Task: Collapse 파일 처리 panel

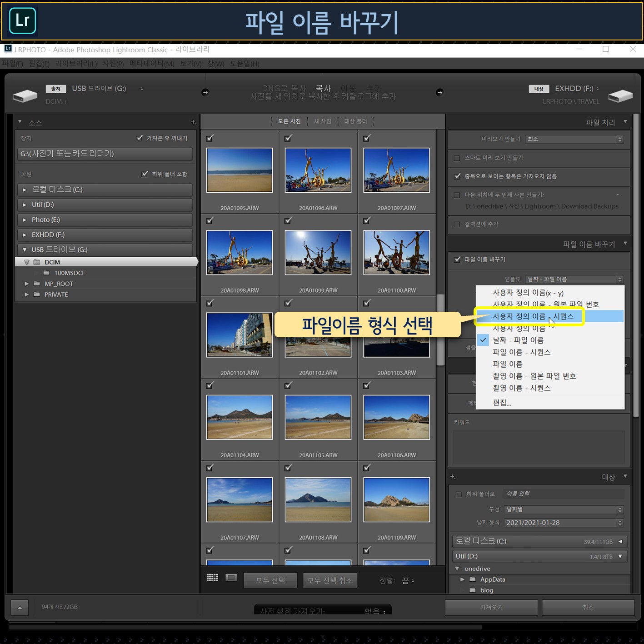Action: (x=625, y=122)
